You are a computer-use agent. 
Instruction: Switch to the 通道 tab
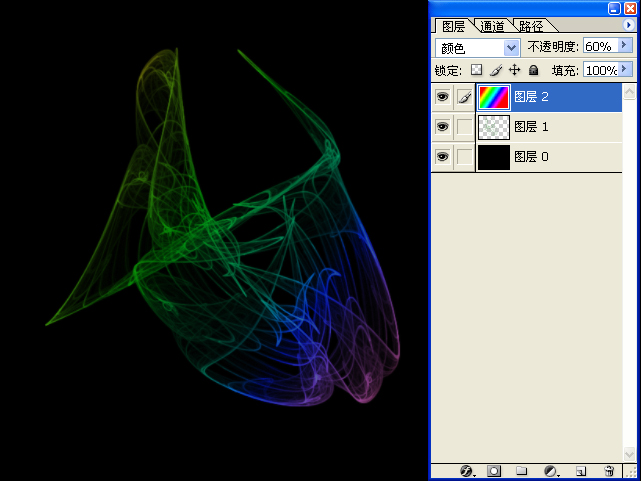[492, 26]
